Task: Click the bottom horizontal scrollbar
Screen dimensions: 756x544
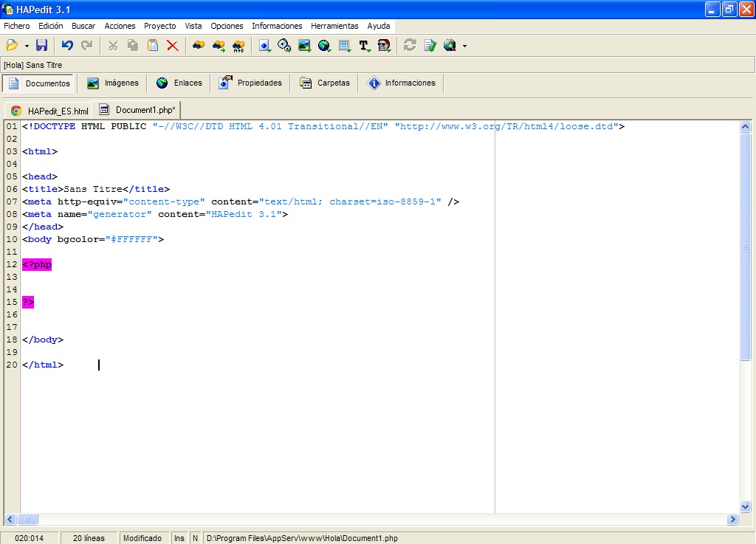Action: [27, 520]
